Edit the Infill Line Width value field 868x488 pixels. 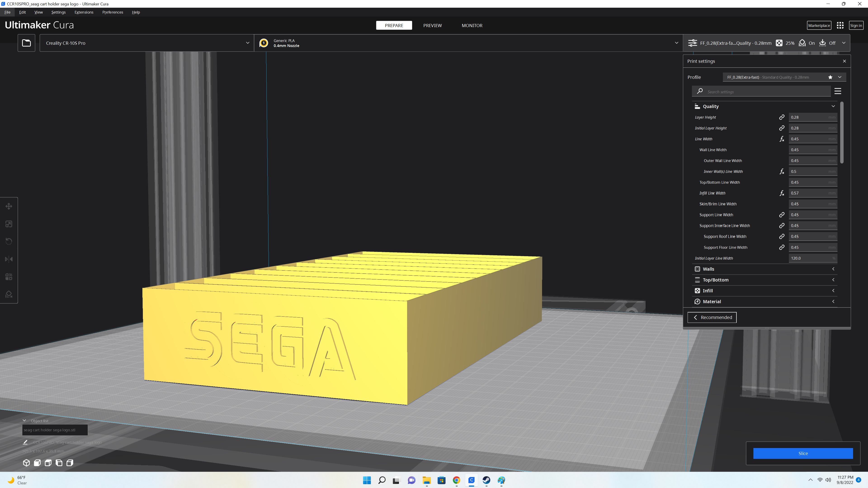pos(813,193)
